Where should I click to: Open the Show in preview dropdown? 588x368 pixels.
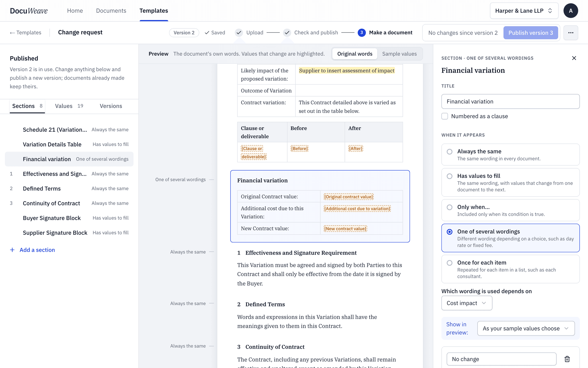coord(526,328)
